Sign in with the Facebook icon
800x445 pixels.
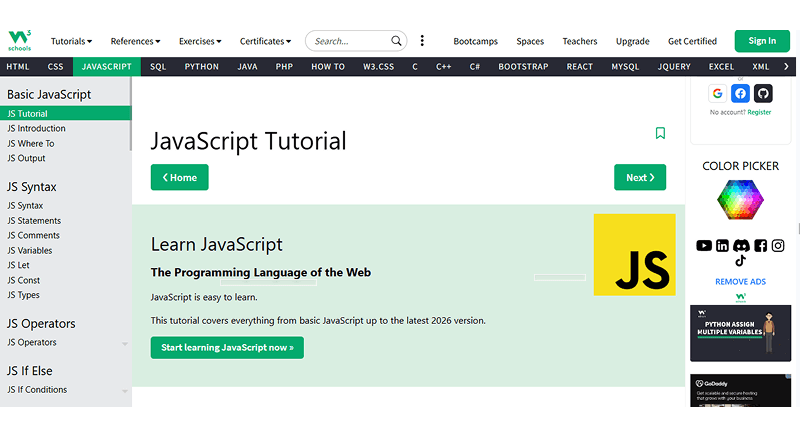click(740, 93)
